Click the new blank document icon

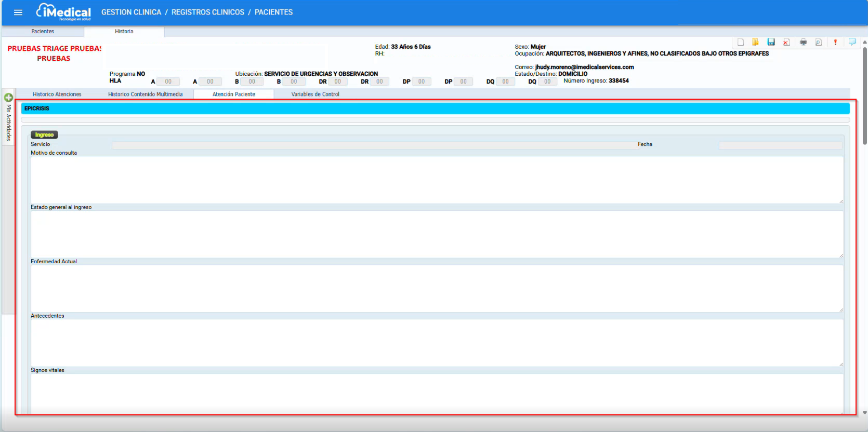(x=741, y=42)
